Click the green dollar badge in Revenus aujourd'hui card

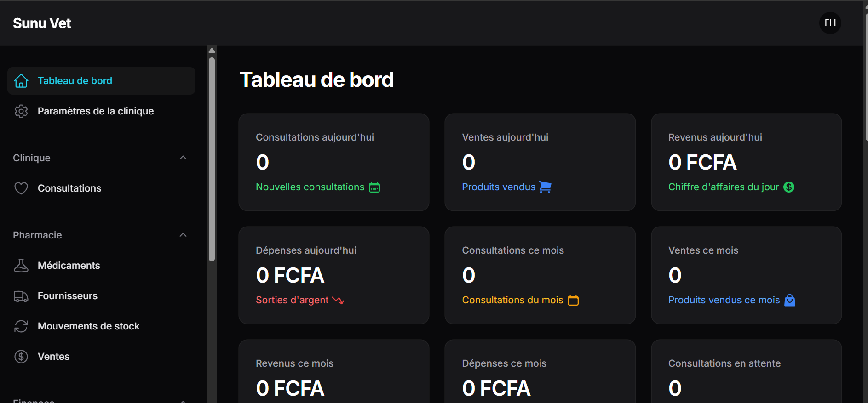coord(789,187)
